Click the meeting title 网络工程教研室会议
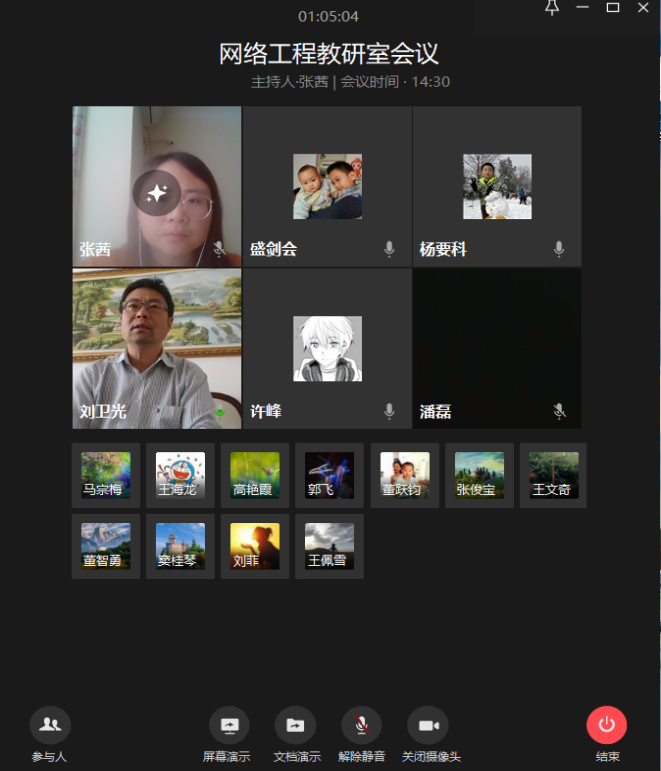 pyautogui.click(x=329, y=54)
